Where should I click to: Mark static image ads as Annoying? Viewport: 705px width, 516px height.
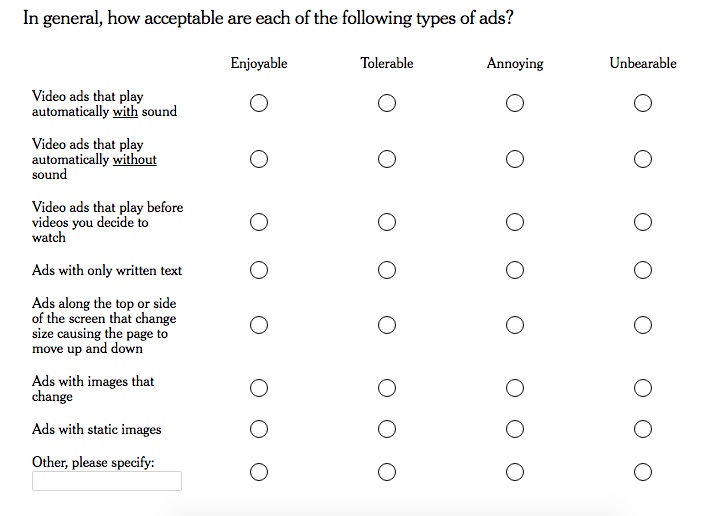tap(515, 429)
